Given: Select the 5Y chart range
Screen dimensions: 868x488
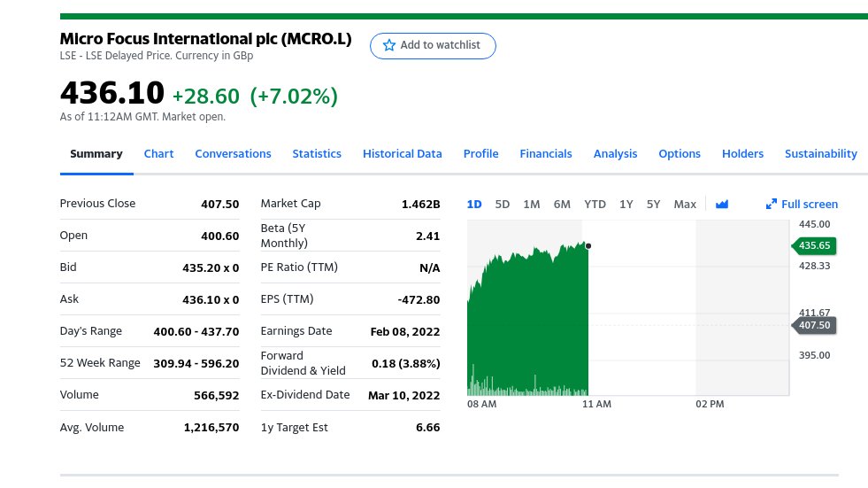Looking at the screenshot, I should (653, 205).
